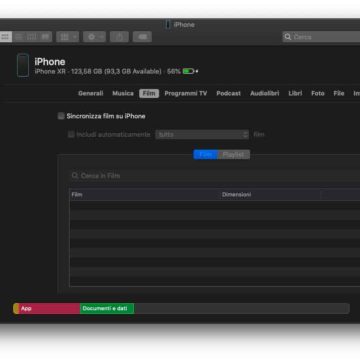Click the Dimensioni column header
360x360 pixels.
270,195
